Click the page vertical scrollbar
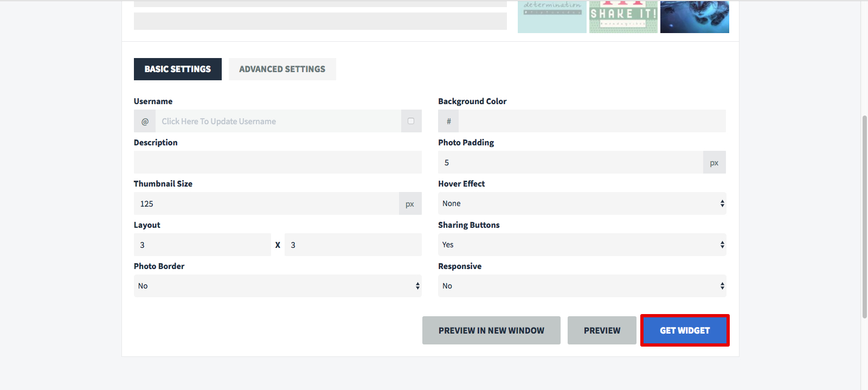Image resolution: width=868 pixels, height=390 pixels. coord(864,217)
